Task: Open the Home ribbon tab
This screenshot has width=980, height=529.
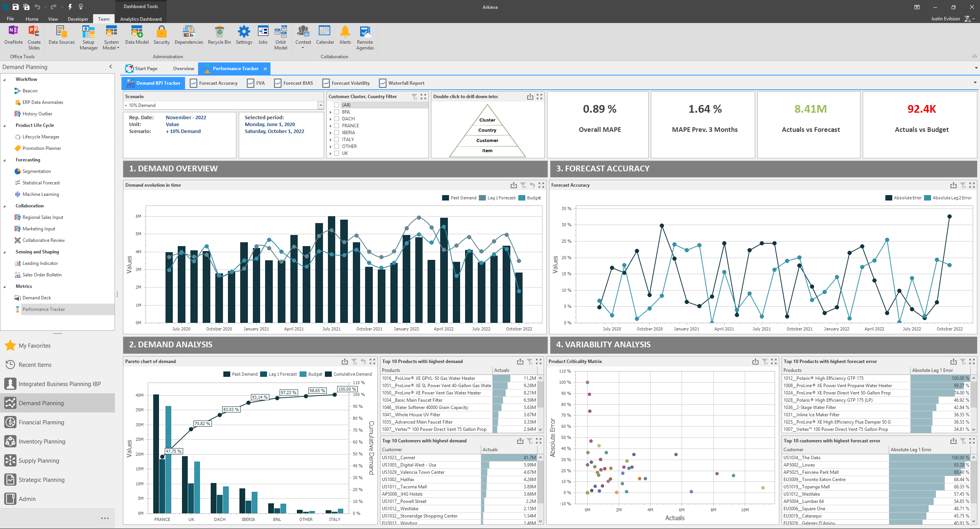Action: pos(32,18)
